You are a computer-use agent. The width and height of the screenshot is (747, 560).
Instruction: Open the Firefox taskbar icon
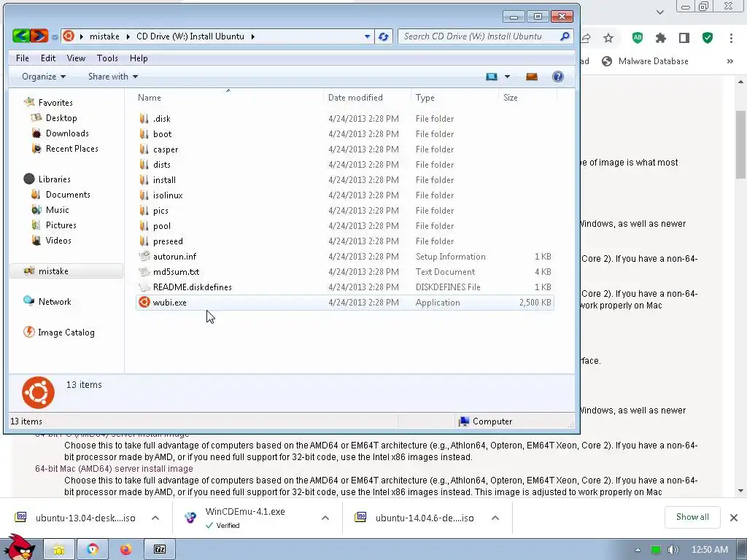(x=125, y=550)
